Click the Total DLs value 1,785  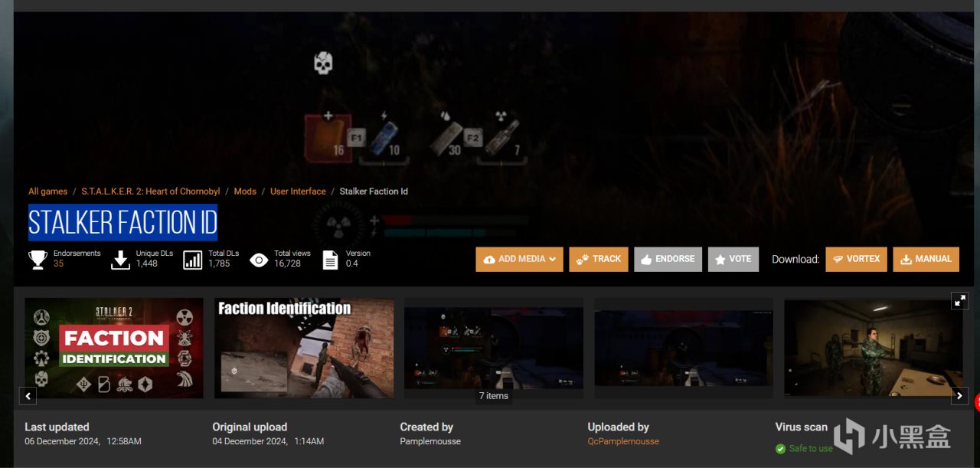click(219, 263)
